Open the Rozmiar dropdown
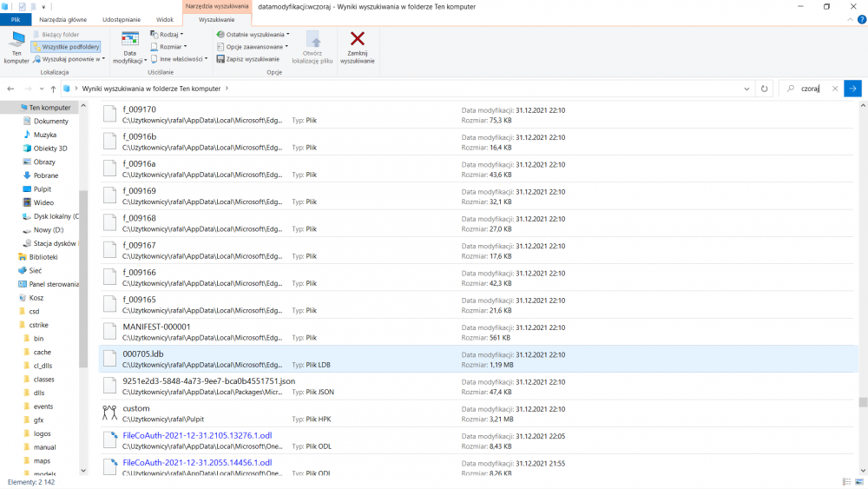Image resolution: width=868 pixels, height=489 pixels. [168, 47]
